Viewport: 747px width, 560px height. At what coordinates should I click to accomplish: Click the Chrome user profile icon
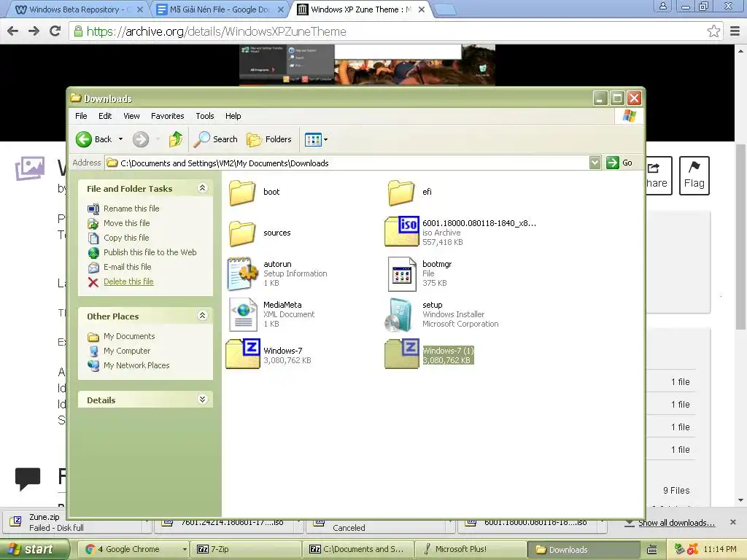click(x=662, y=6)
